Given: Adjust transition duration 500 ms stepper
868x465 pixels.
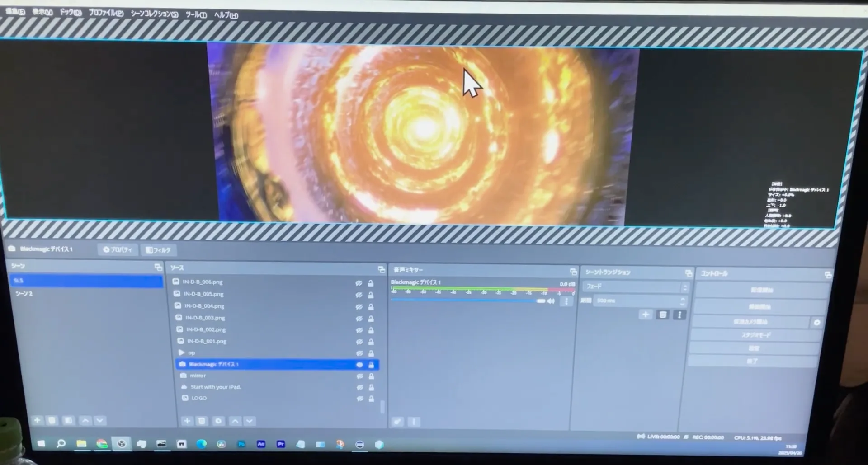Looking at the screenshot, I should tap(683, 301).
